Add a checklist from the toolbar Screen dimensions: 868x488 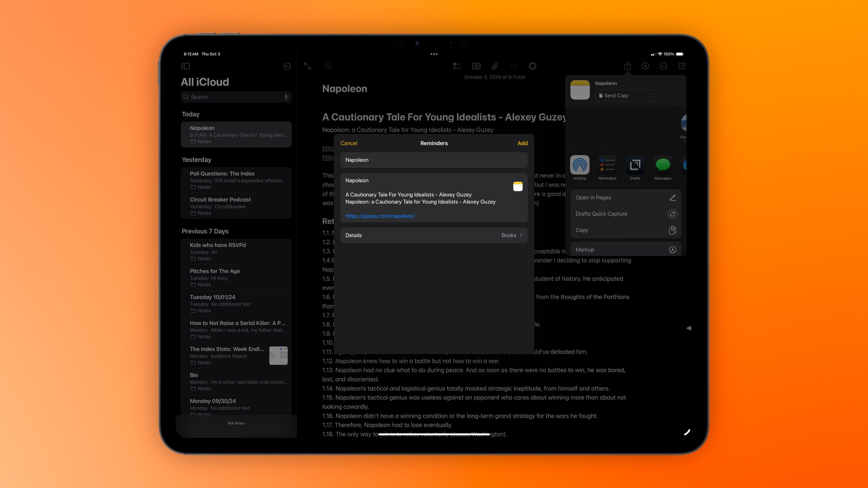457,66
